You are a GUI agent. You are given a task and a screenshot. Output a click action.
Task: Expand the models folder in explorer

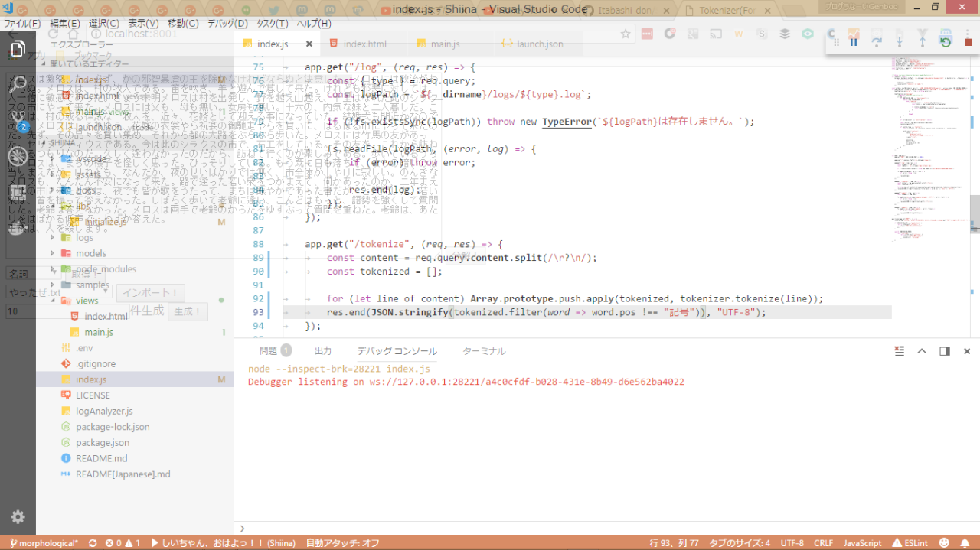tap(90, 253)
